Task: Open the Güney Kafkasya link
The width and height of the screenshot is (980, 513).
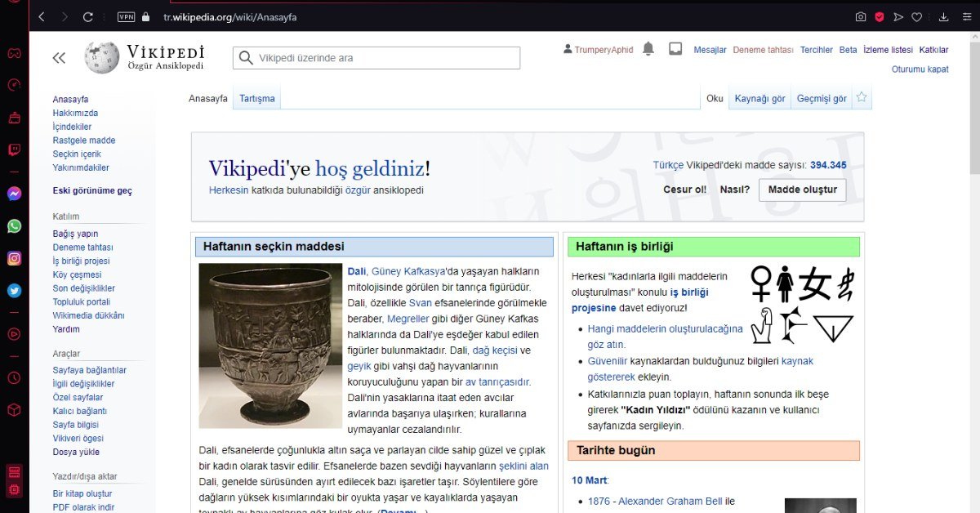Action: 408,271
